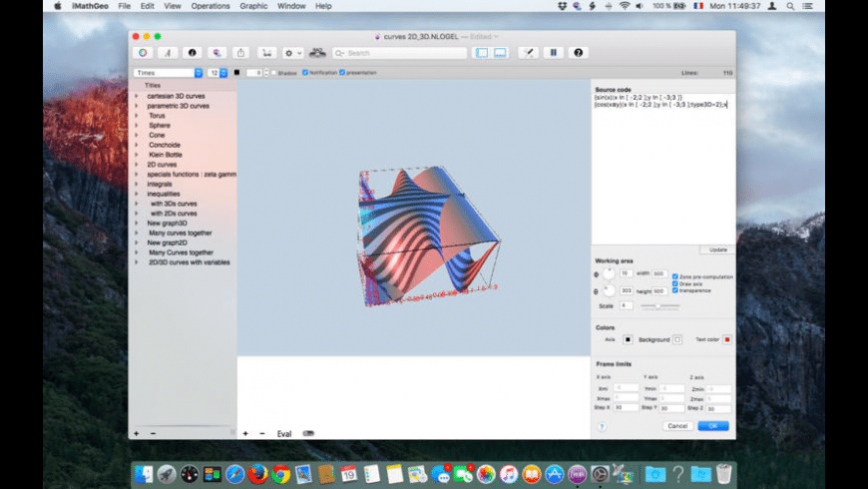Open help with question mark toolbar icon
Image resolution: width=868 pixels, height=489 pixels.
pos(578,53)
